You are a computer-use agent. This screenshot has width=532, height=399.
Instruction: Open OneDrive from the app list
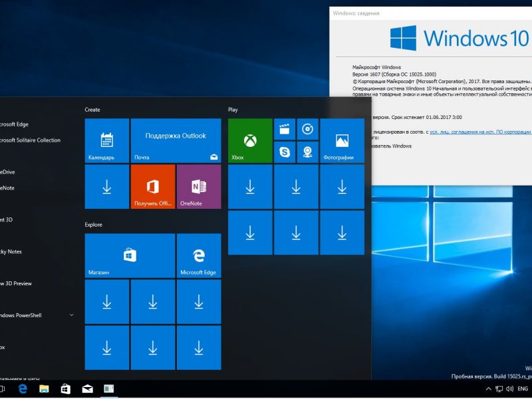7,172
